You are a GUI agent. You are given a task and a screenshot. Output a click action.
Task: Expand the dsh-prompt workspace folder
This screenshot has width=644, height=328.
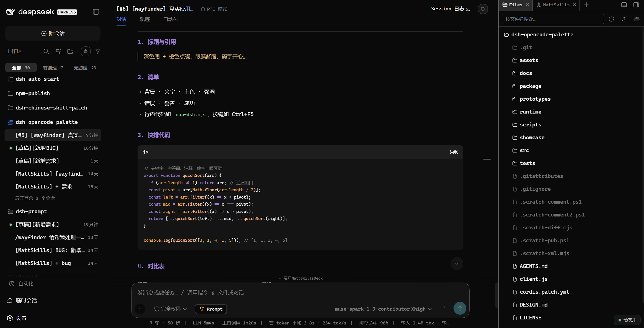tap(53, 211)
